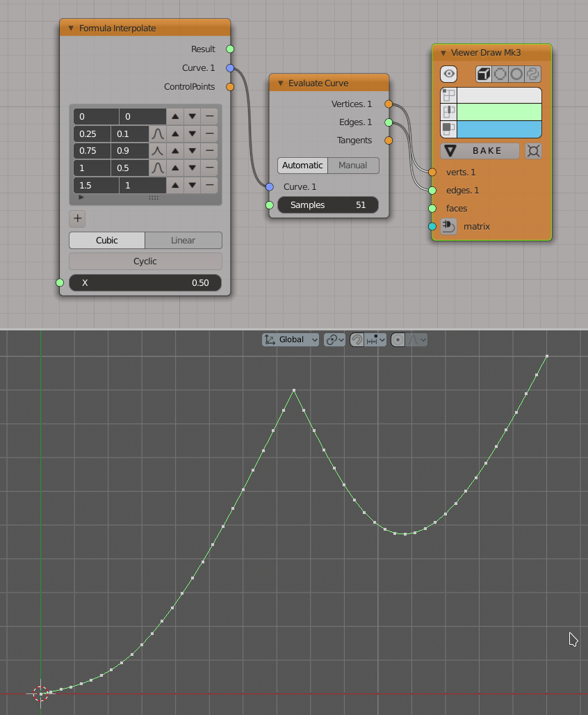Open the Global transform orientation dropdown
Image resolution: width=588 pixels, height=715 pixels.
click(291, 339)
